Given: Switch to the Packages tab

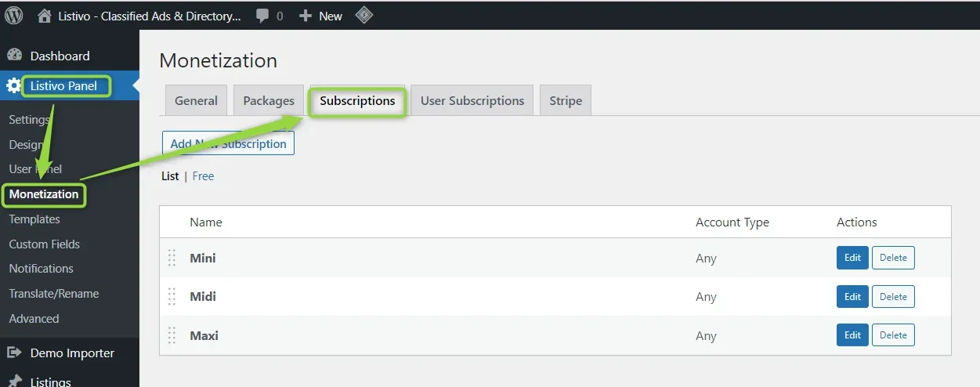Looking at the screenshot, I should pyautogui.click(x=269, y=100).
